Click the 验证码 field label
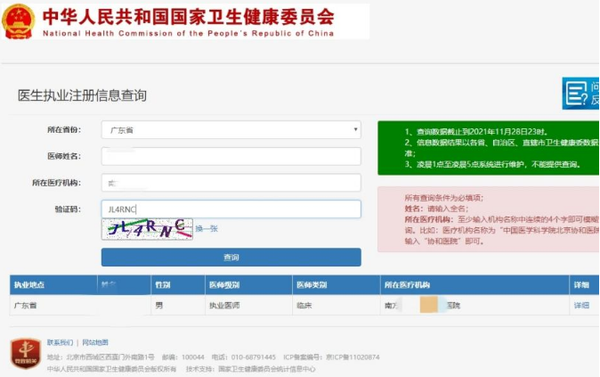The height and width of the screenshot is (377, 600). tap(68, 209)
